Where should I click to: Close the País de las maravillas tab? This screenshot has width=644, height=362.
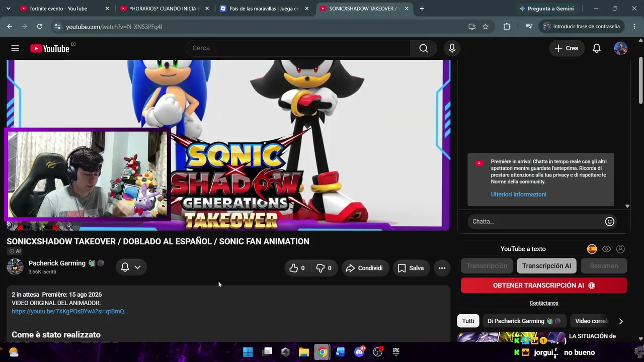coord(307,9)
